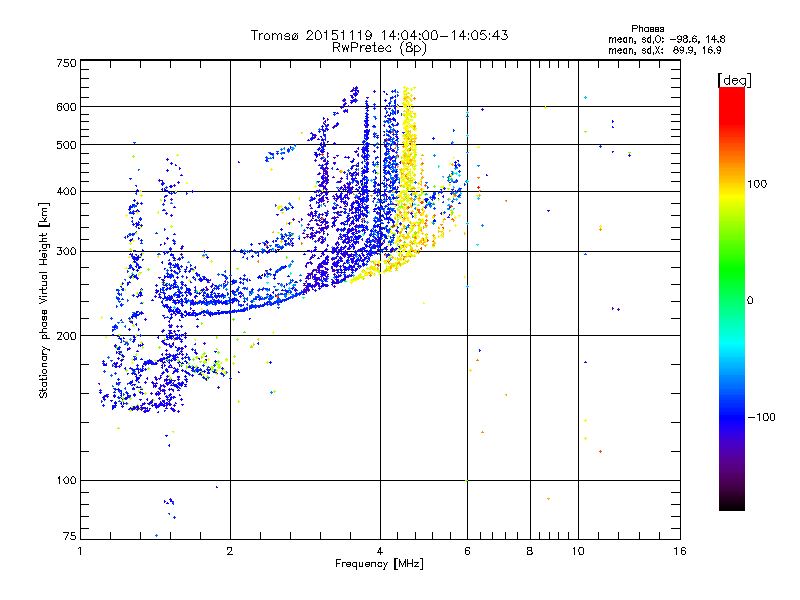Click the "mean, sd,O: -98.6, 14.8" line
800x600 pixels.
click(666, 39)
